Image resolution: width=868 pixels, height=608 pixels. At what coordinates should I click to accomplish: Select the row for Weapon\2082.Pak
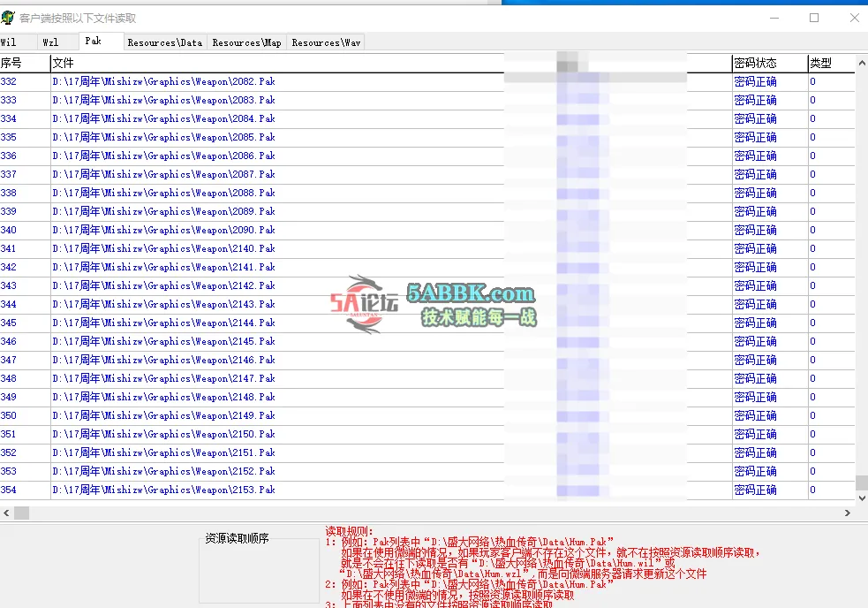(x=164, y=81)
